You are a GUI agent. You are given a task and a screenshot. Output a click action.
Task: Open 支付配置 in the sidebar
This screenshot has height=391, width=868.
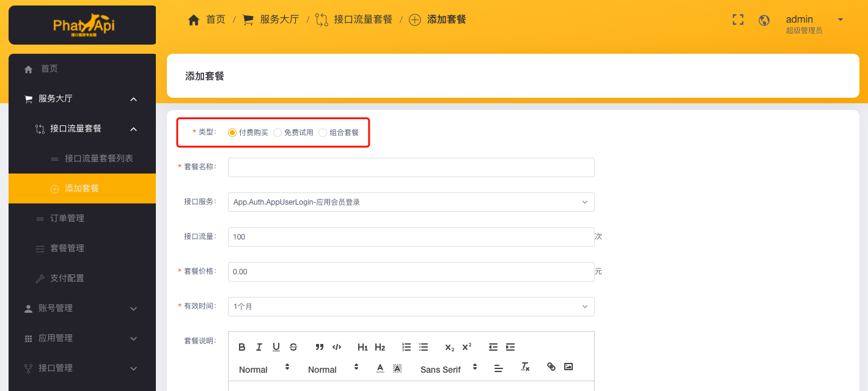point(67,279)
